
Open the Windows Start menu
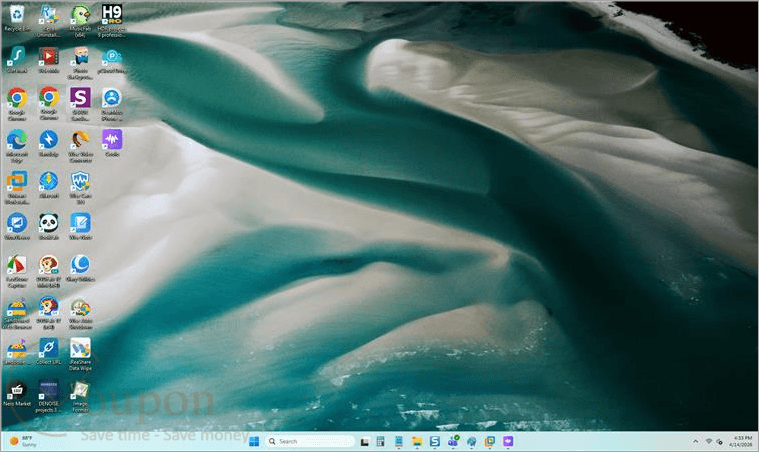click(254, 441)
